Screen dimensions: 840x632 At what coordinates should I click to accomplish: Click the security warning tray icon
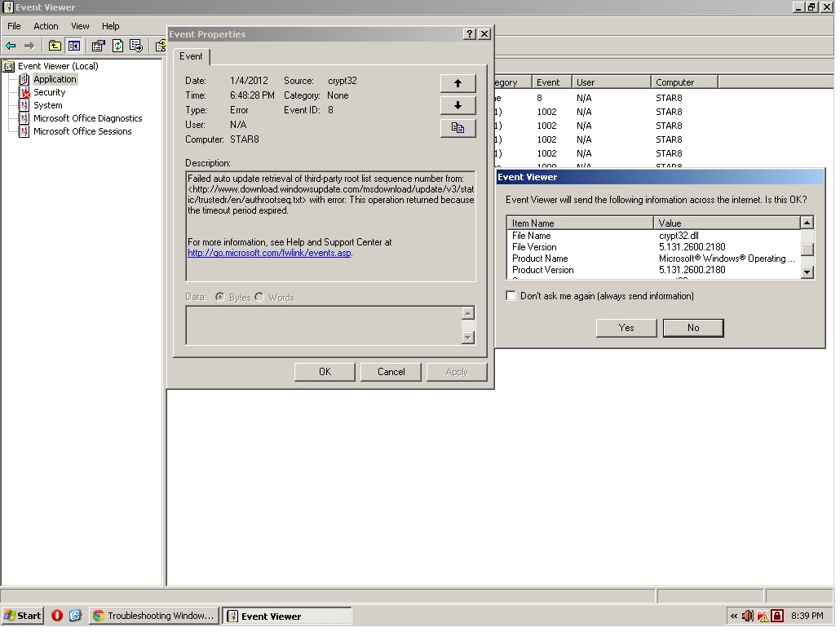763,616
